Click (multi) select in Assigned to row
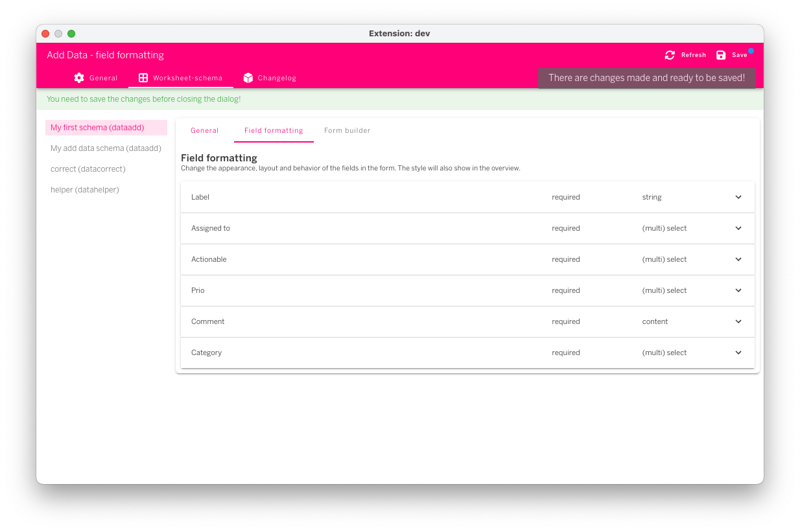Viewport: 800px width, 532px height. pyautogui.click(x=665, y=228)
